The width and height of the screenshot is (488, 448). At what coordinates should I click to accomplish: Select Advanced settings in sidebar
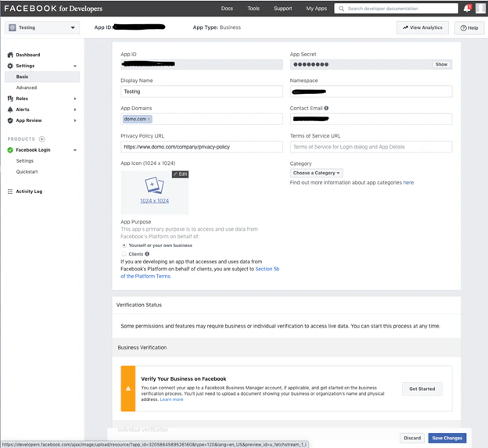click(x=27, y=88)
